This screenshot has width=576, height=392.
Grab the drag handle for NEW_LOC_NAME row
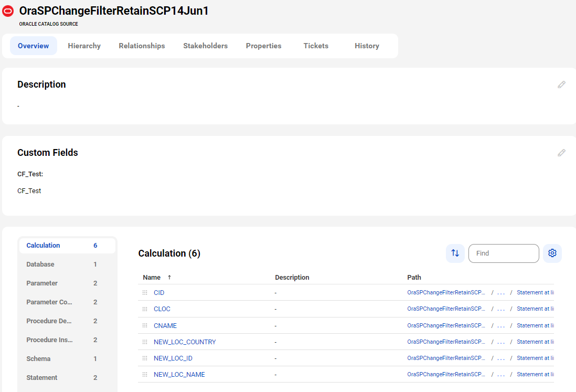145,374
